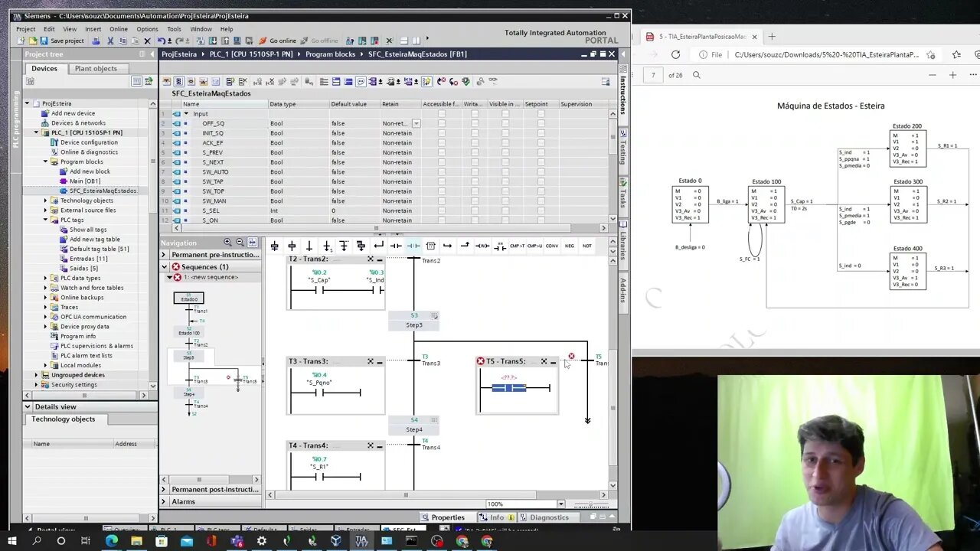Collapse PLC_1 node in project tree
The image size is (980, 551).
[x=36, y=132]
